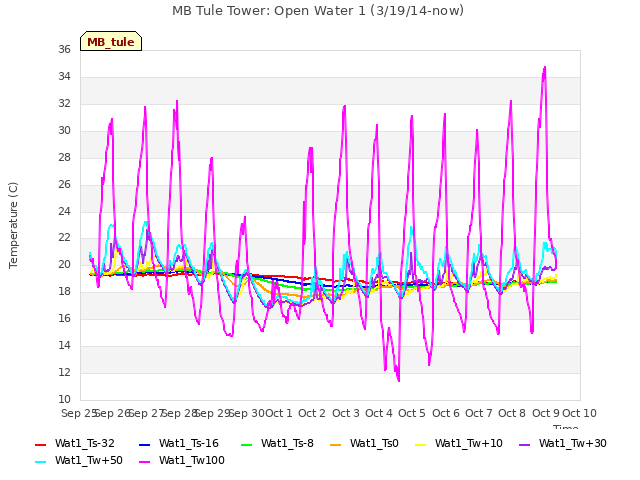Click the Oct 10 x-axis tick label
This screenshot has width=640, height=480.
(x=580, y=413)
